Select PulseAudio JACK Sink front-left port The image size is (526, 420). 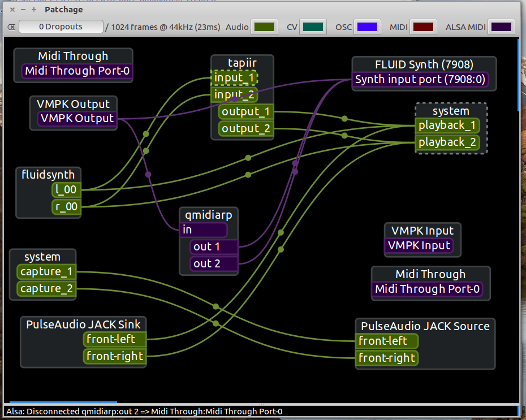[115, 339]
